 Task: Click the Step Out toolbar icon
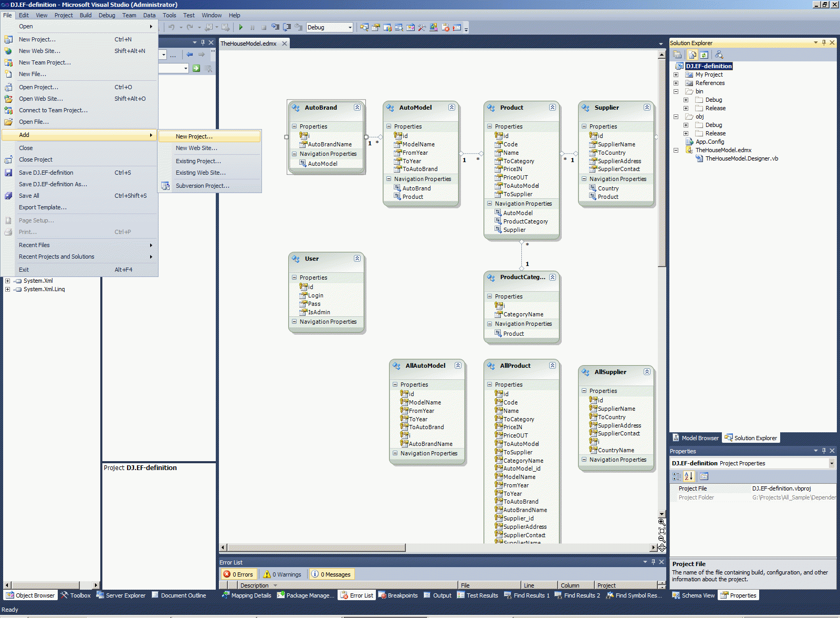pyautogui.click(x=298, y=27)
